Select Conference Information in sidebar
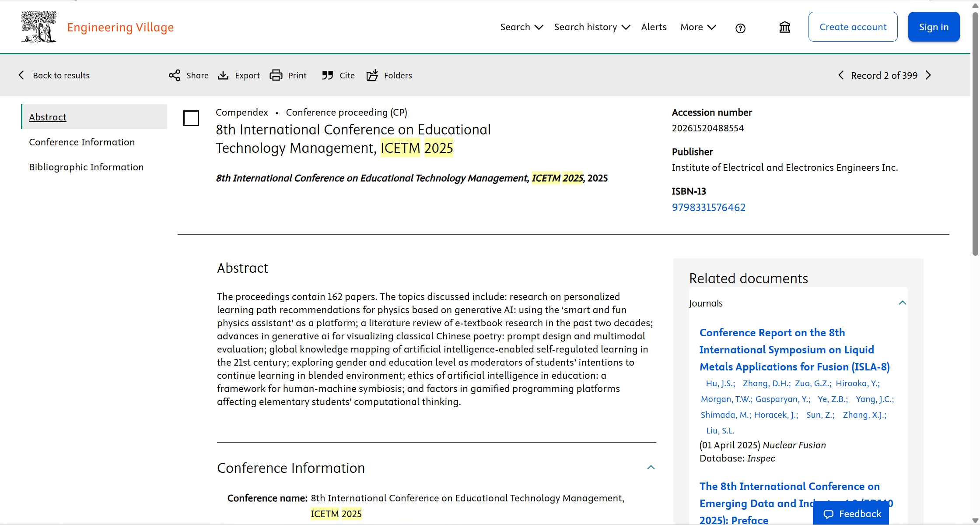The image size is (980, 525). point(82,142)
